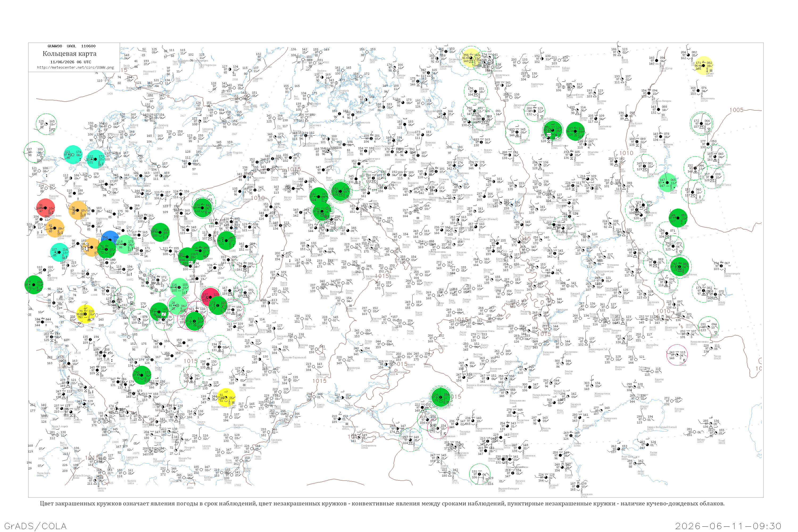Select the "Карпогоры 22671" station label
This screenshot has width=798, height=532.
[x=537, y=85]
